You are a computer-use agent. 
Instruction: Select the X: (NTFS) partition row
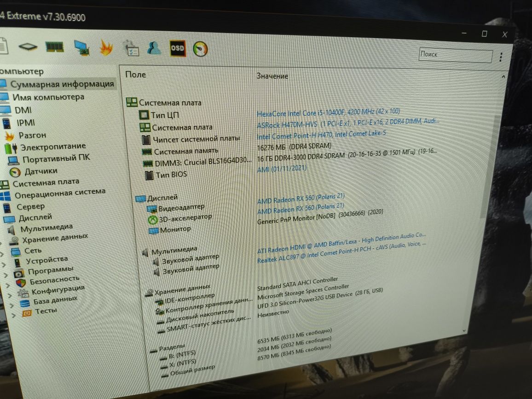[179, 364]
